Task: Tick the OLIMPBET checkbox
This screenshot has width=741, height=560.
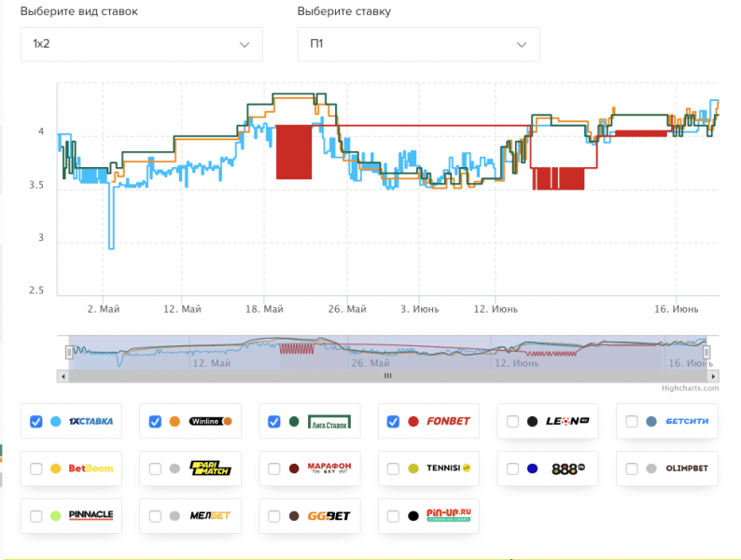Action: click(632, 469)
